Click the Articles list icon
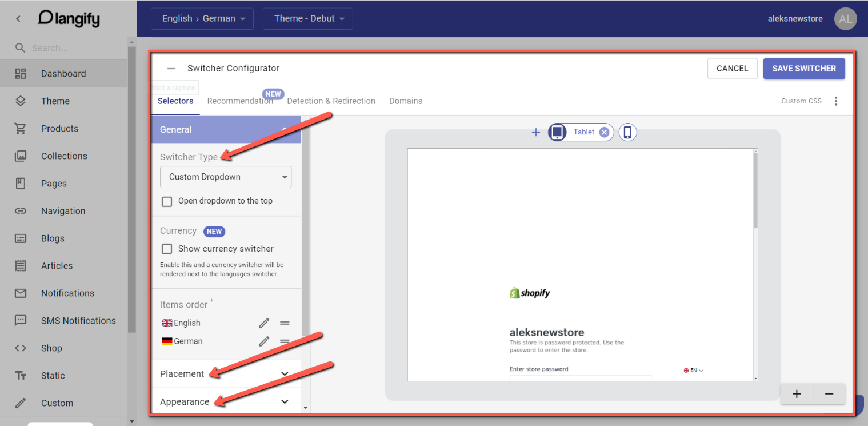The height and width of the screenshot is (426, 868). click(21, 266)
